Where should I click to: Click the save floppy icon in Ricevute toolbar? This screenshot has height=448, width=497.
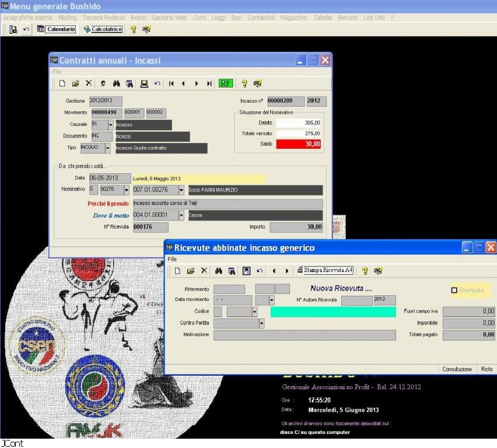[x=246, y=271]
